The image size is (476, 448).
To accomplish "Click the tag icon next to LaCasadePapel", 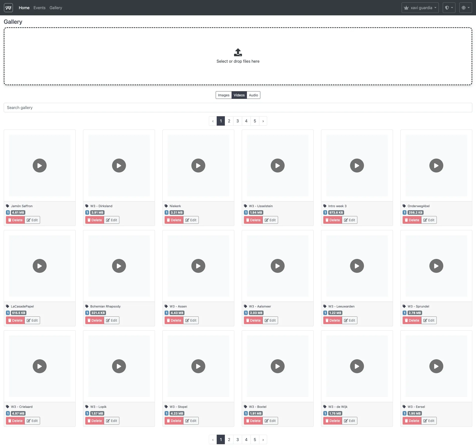I will [8, 306].
